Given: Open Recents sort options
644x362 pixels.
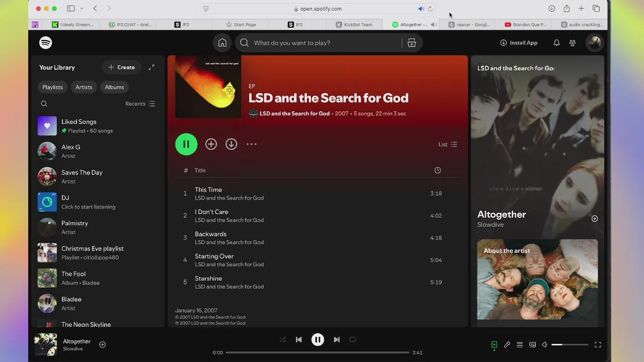Looking at the screenshot, I should [140, 104].
